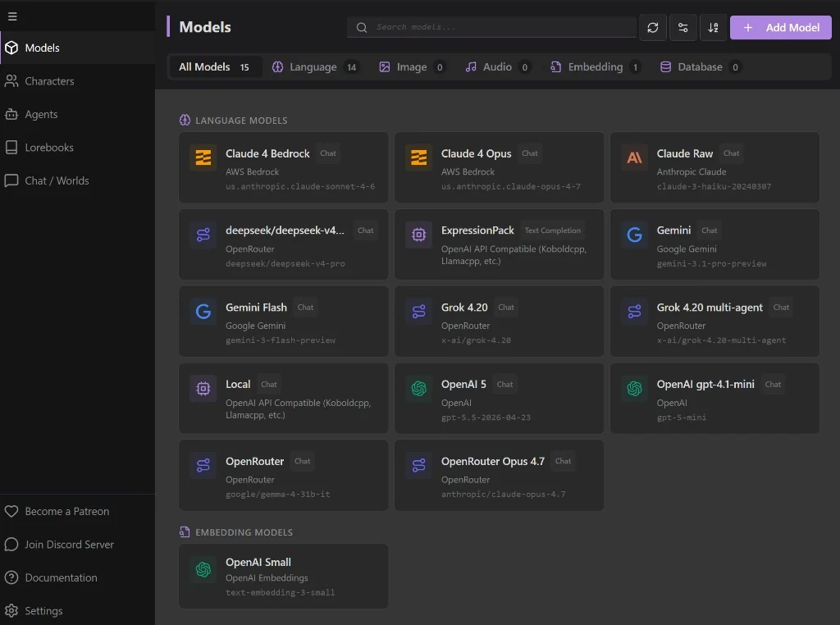Viewport: 840px width, 625px height.
Task: Open the Gemini Flash model name
Action: 256,308
